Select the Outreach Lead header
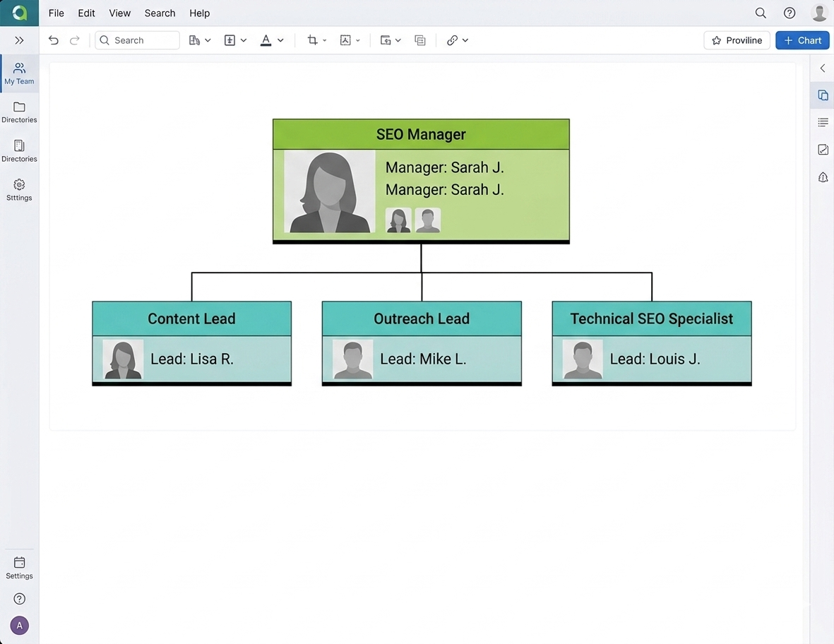The image size is (834, 644). [422, 318]
